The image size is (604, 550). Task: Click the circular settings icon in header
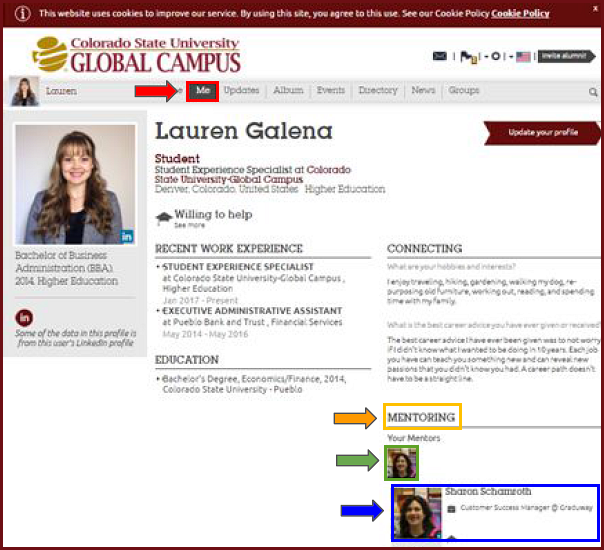(x=496, y=57)
